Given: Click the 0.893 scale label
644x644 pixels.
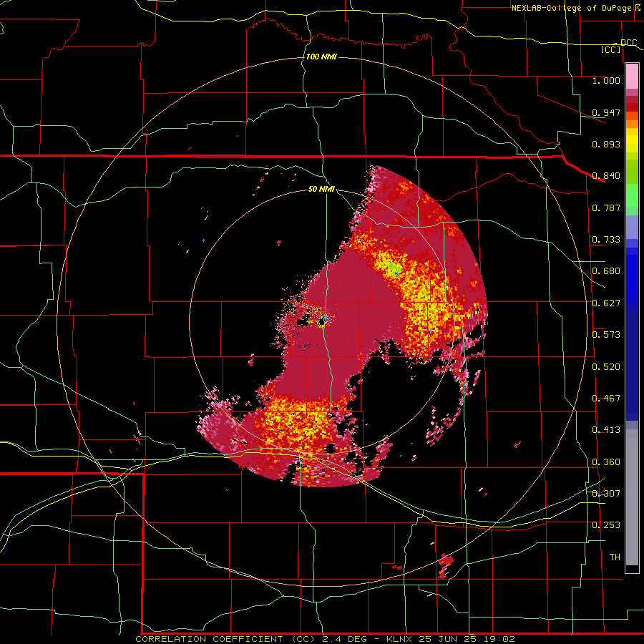Looking at the screenshot, I should pyautogui.click(x=606, y=144).
